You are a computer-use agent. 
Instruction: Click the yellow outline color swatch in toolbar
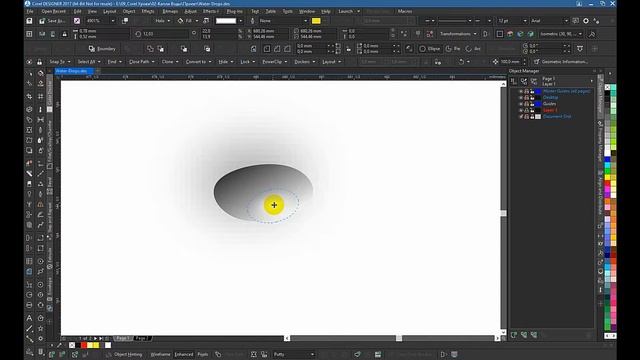point(316,21)
